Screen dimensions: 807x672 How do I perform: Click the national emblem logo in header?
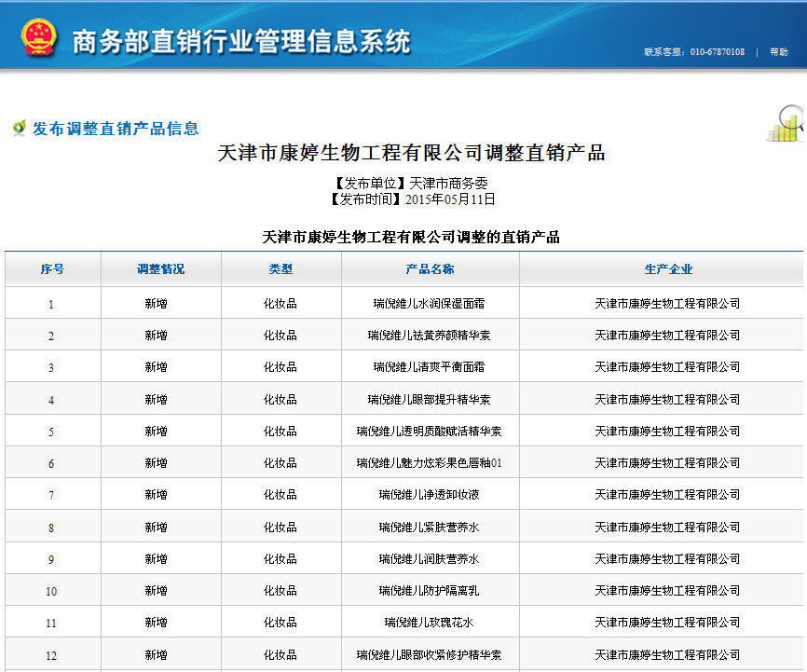[x=39, y=38]
